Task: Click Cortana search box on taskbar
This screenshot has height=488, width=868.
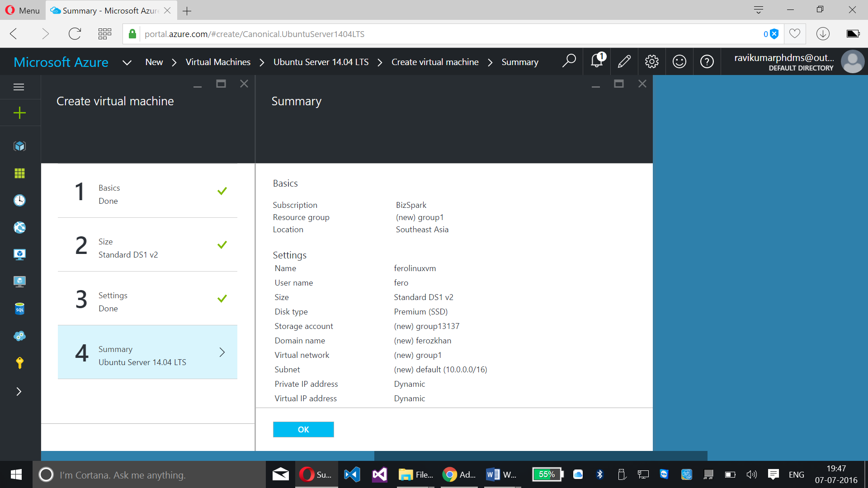Action: point(149,475)
